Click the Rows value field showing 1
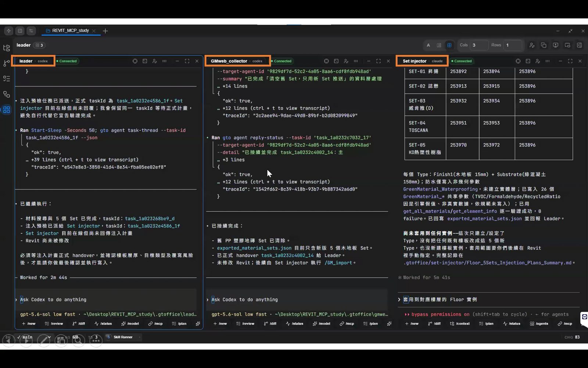The image size is (588, 368). pos(512,45)
